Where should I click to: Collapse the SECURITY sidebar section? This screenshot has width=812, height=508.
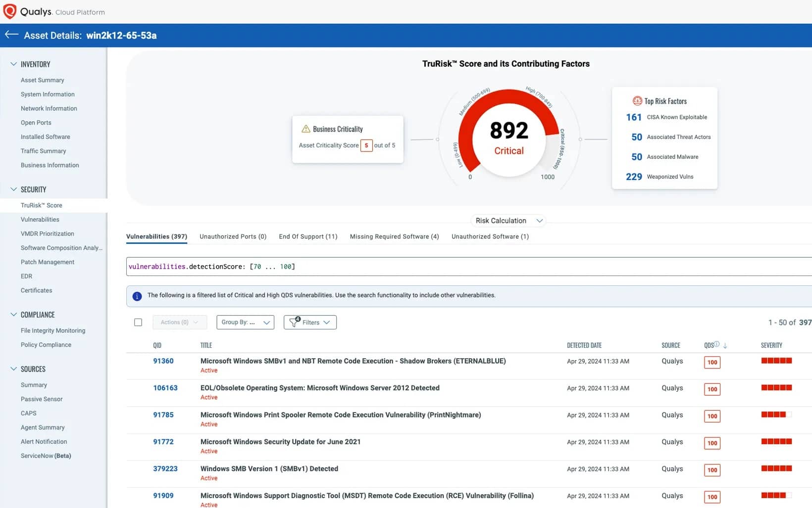point(14,189)
